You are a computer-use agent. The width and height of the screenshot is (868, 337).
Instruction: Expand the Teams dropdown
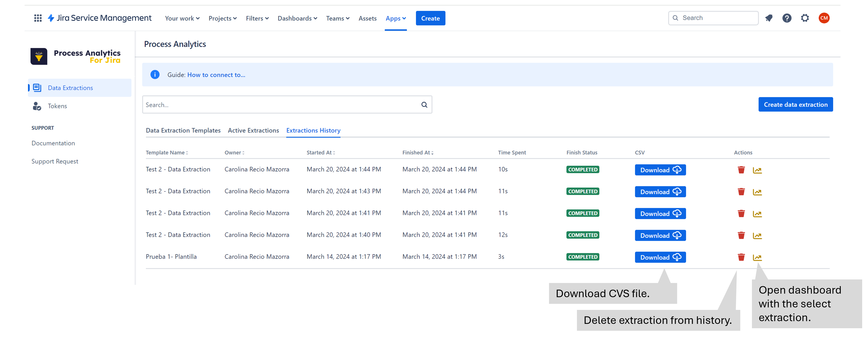pos(338,18)
